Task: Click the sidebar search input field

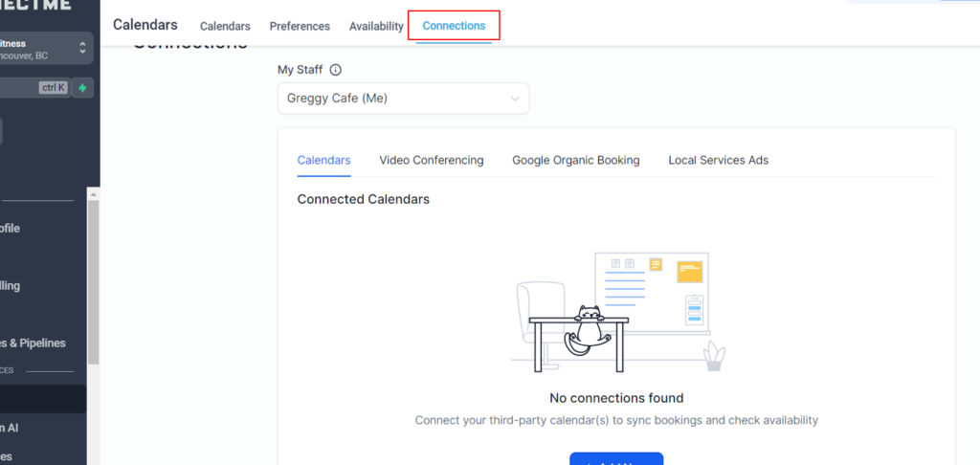Action: click(x=17, y=88)
